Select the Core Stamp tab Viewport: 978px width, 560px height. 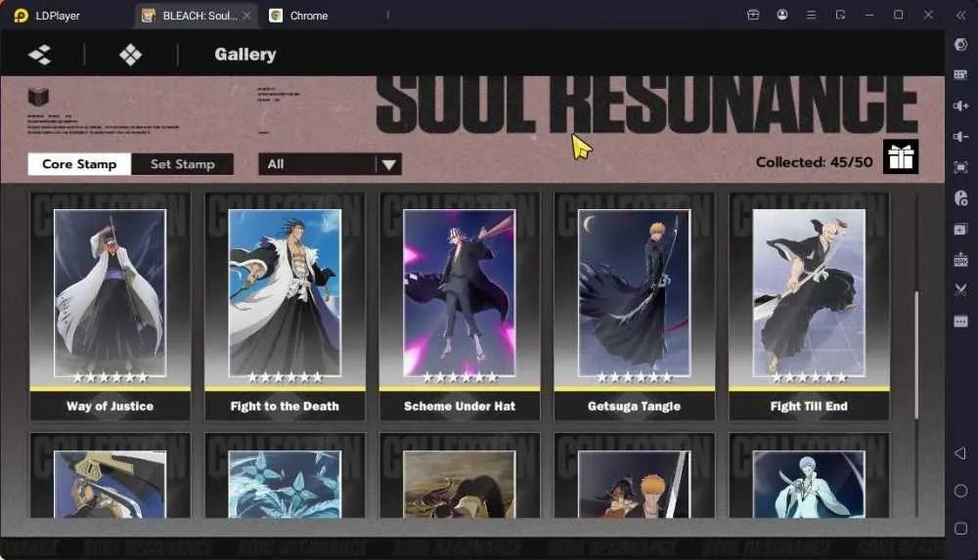pyautogui.click(x=79, y=164)
